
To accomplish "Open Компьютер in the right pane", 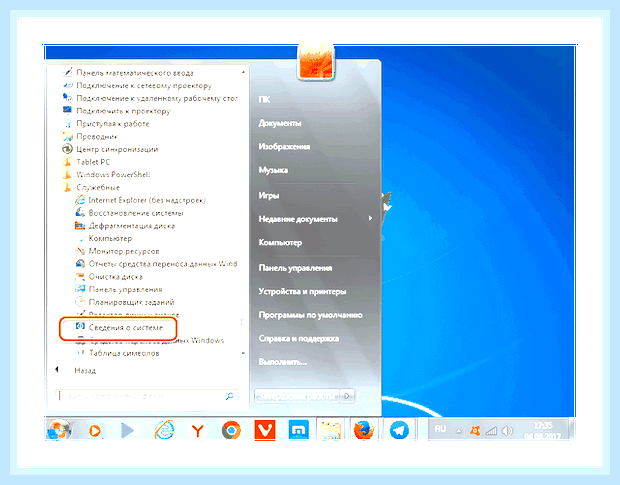I will click(x=280, y=242).
